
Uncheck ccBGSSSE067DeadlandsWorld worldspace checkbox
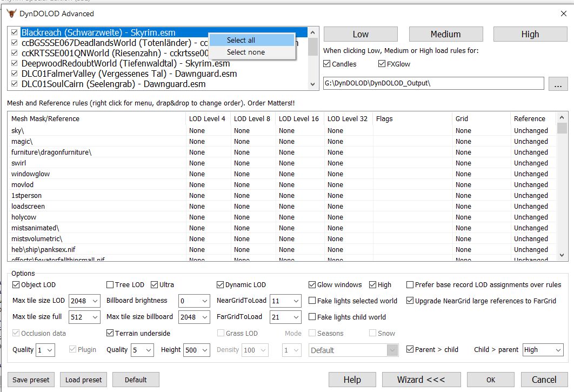pos(14,43)
